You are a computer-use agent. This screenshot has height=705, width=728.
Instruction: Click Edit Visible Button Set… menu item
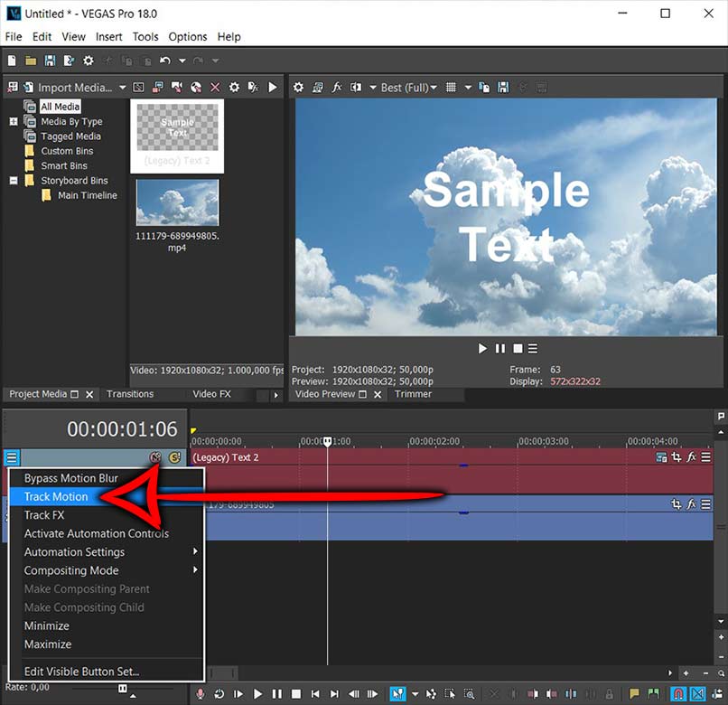107,672
